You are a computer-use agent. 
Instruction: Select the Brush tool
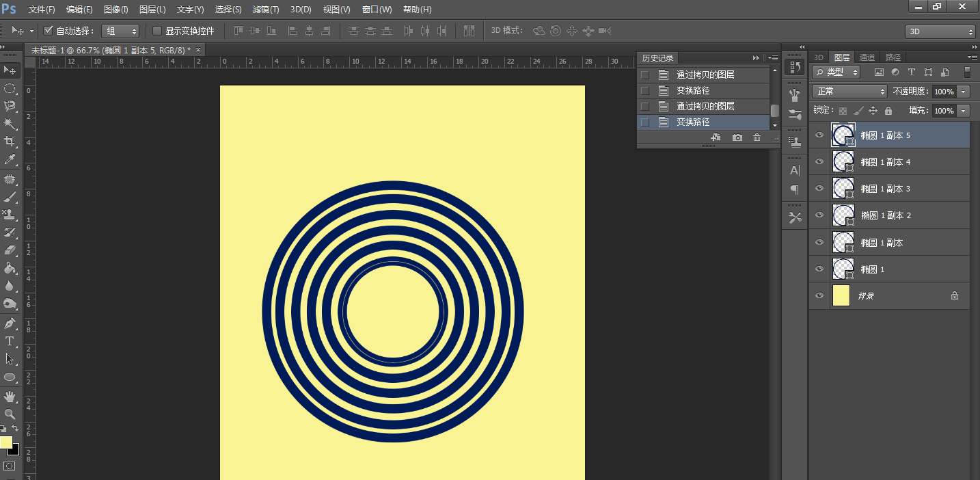tap(10, 197)
